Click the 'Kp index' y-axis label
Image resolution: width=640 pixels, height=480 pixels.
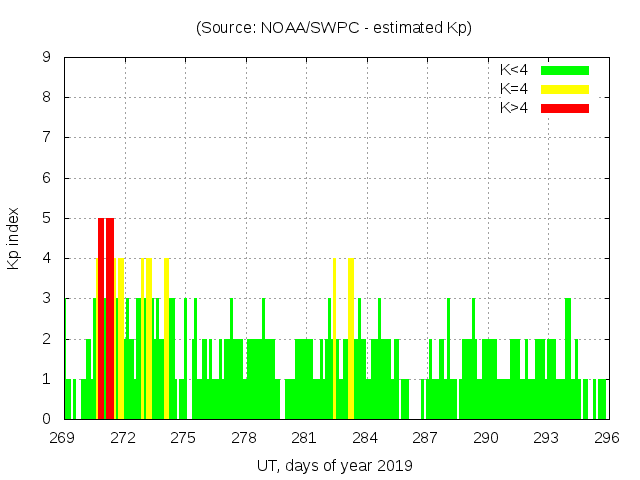point(14,238)
